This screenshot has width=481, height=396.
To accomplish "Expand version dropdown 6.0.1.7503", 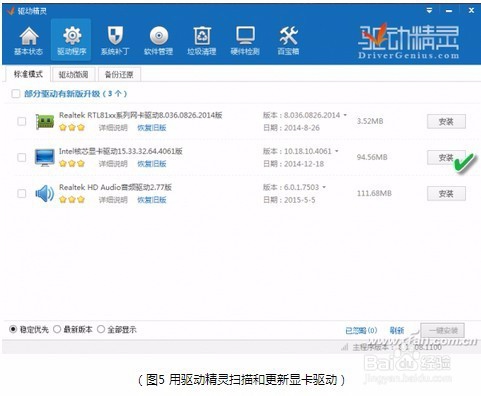I will 324,187.
